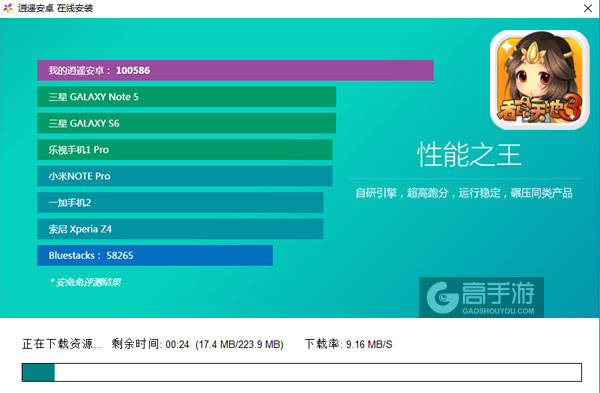Screen dimensions: 600x393
Task: Click the Bluestacks 58265 score bar
Action: [x=155, y=255]
